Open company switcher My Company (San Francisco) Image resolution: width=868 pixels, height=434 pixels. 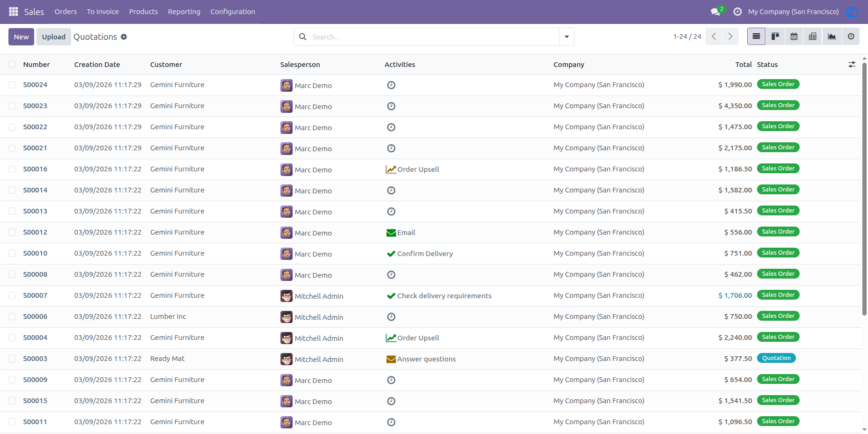pyautogui.click(x=793, y=12)
